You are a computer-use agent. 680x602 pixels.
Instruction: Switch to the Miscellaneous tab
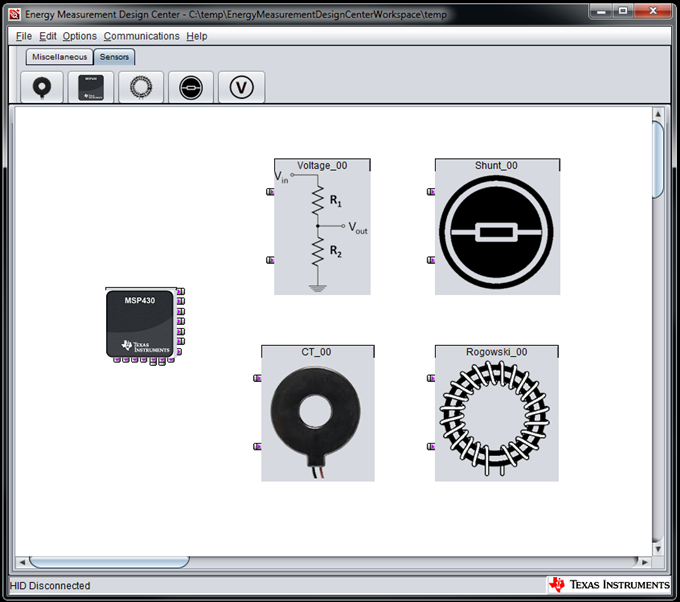[60, 57]
